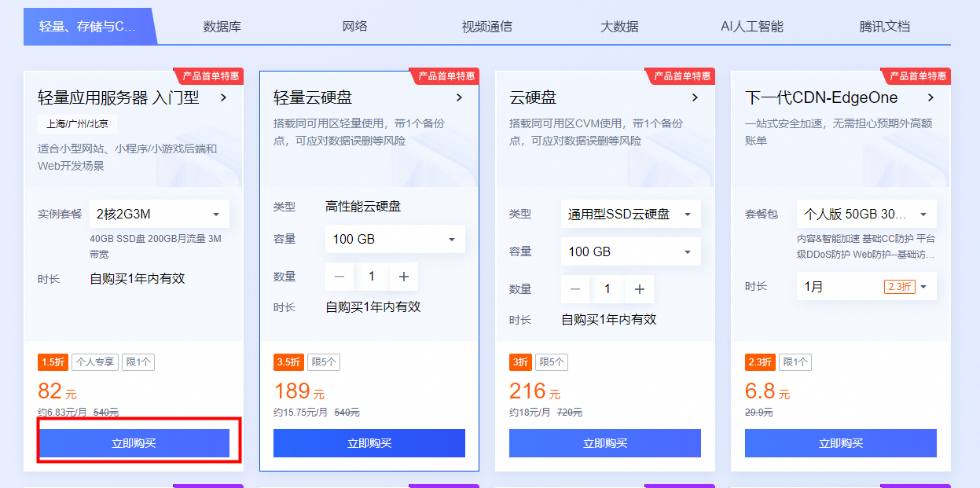Buy the 82元 lightweight server now
The image size is (980, 488).
pyautogui.click(x=134, y=443)
